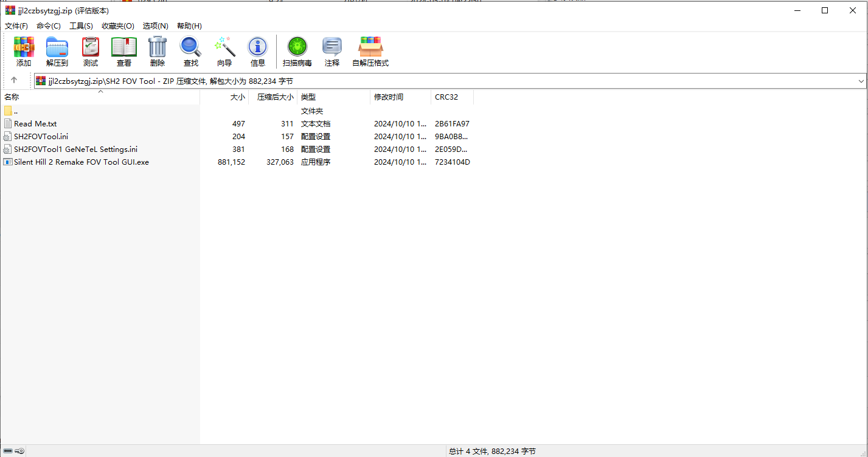This screenshot has width=868, height=457.
Task: Select the parent folder '..' icon
Action: pos(8,111)
